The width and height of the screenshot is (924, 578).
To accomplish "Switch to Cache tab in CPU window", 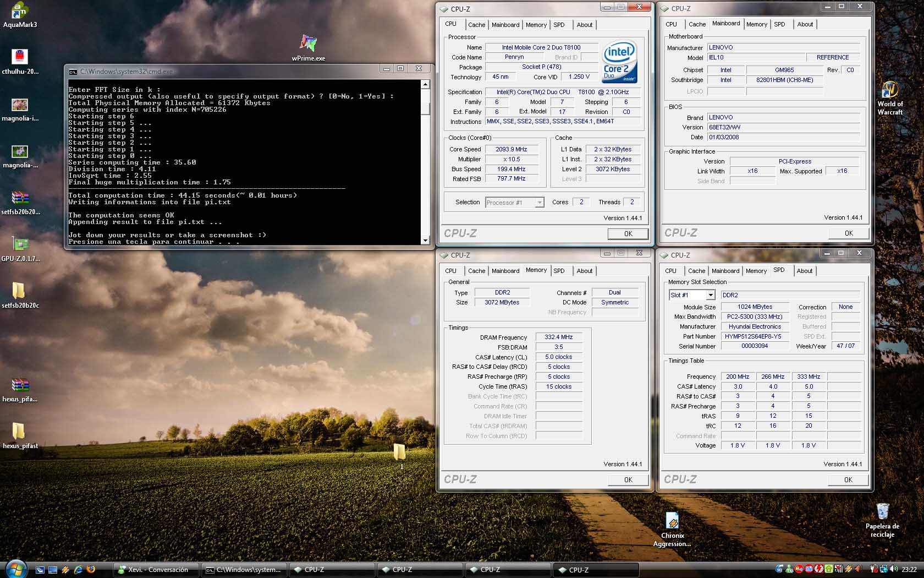I will click(476, 25).
